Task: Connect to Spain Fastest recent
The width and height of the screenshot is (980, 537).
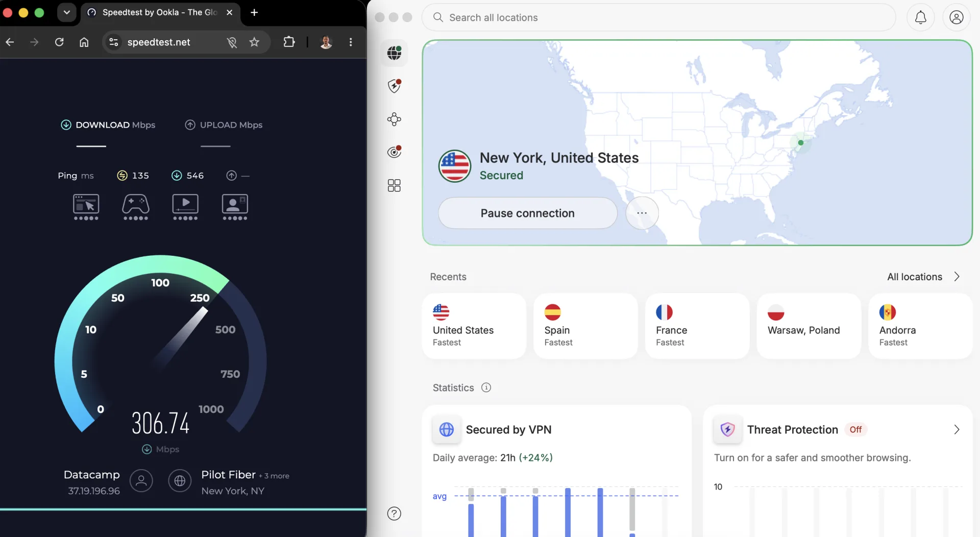Action: 585,326
